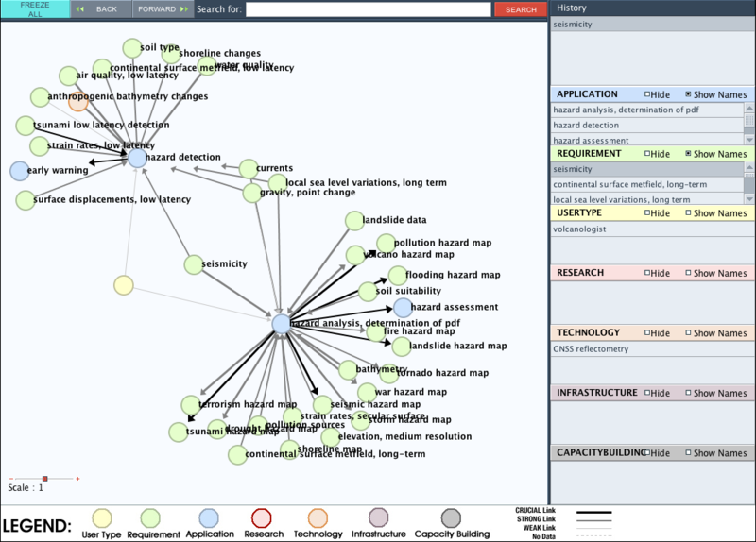This screenshot has height=542, width=756.
Task: Toggle Show Names for USERTYPE
Action: point(689,213)
